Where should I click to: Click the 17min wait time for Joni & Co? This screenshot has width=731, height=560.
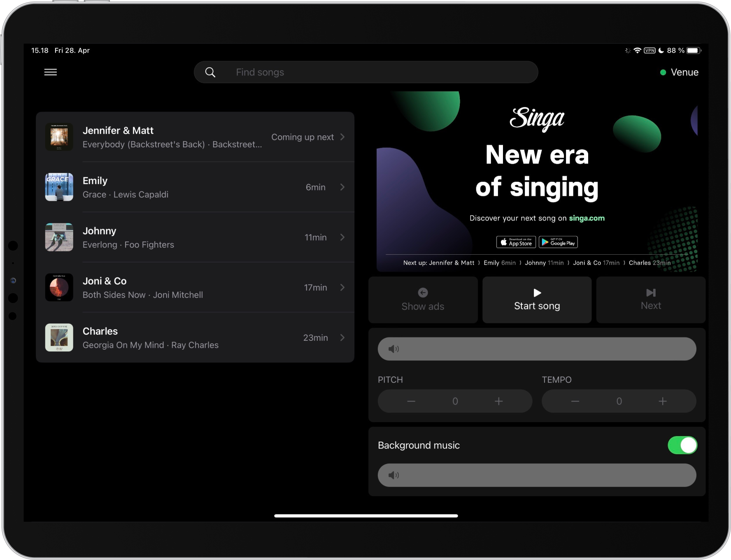pos(316,288)
